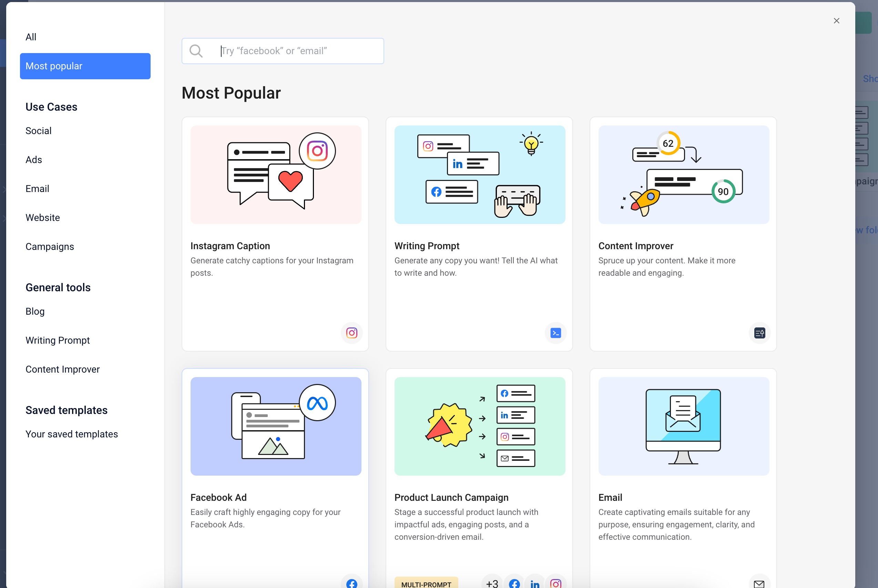Click the Product Launch Campaign card
The height and width of the screenshot is (588, 878).
tap(479, 478)
